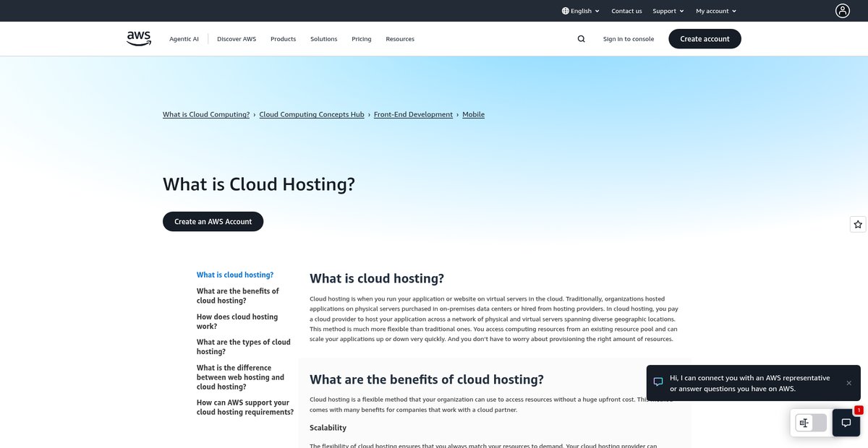Open the Products menu
Viewport: 868px width, 448px height.
(284, 39)
